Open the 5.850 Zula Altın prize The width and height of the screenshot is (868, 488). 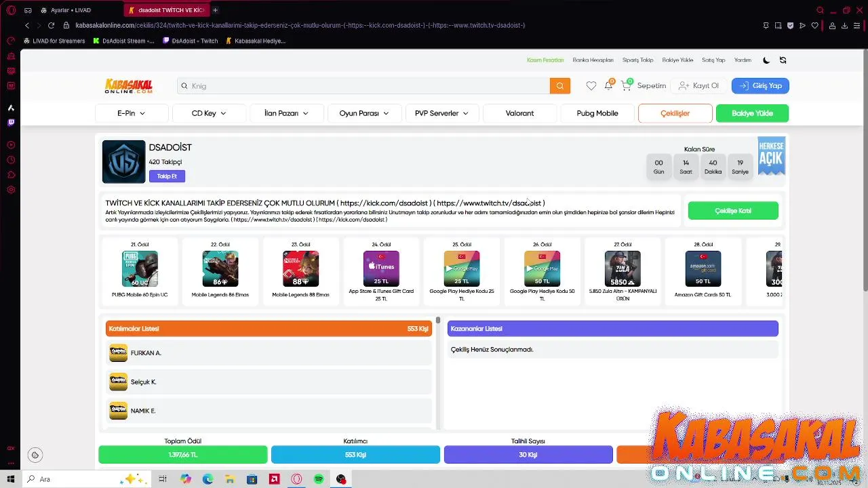tap(623, 271)
